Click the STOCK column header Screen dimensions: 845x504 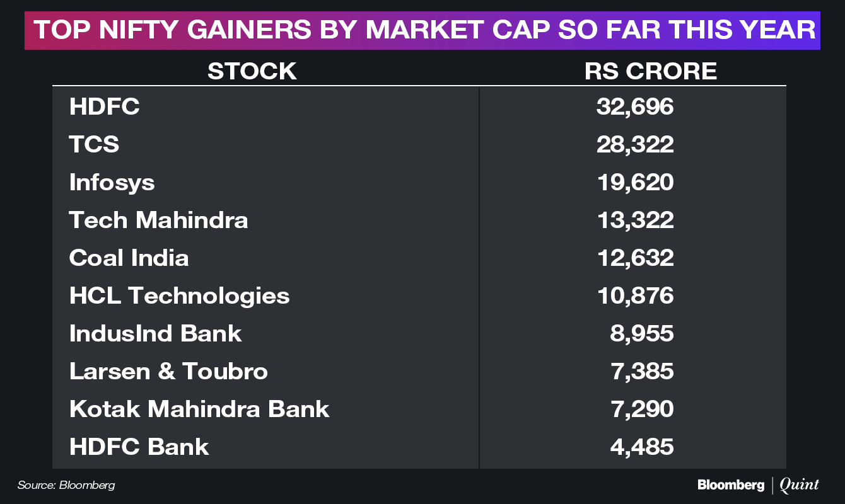(x=252, y=71)
